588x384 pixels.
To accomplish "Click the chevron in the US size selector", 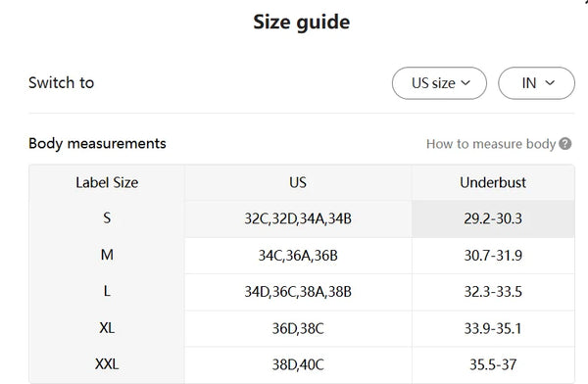I will (465, 83).
